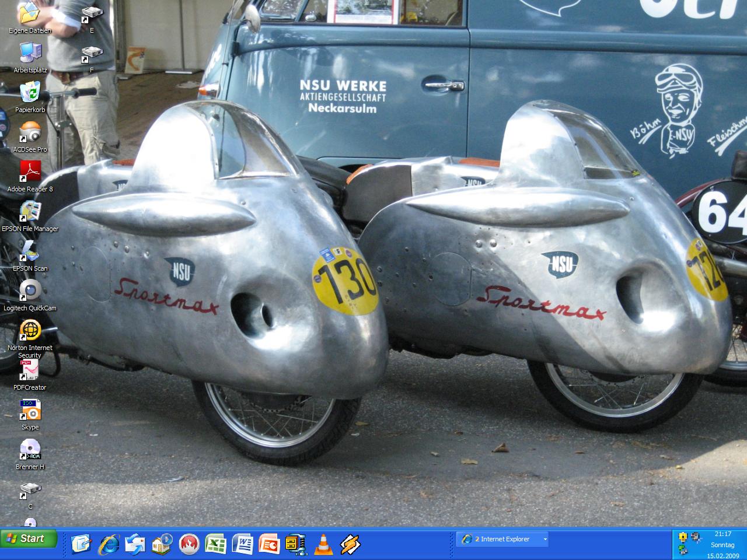Launch Excel from Quick Launch
The height and width of the screenshot is (560, 747).
click(216, 544)
